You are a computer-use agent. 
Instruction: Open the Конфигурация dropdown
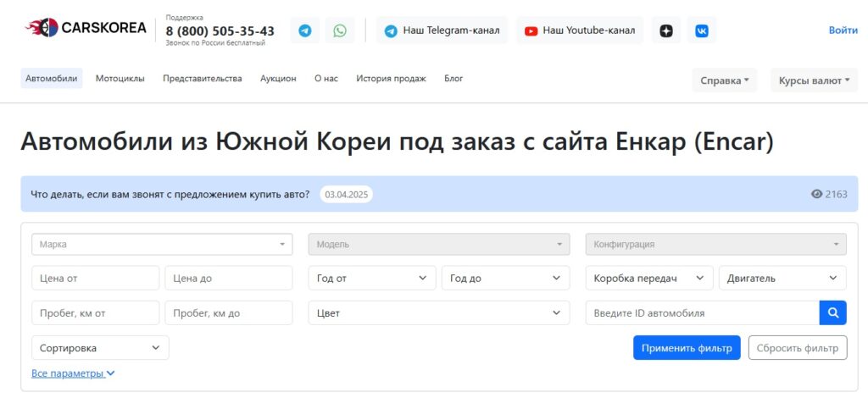(715, 244)
